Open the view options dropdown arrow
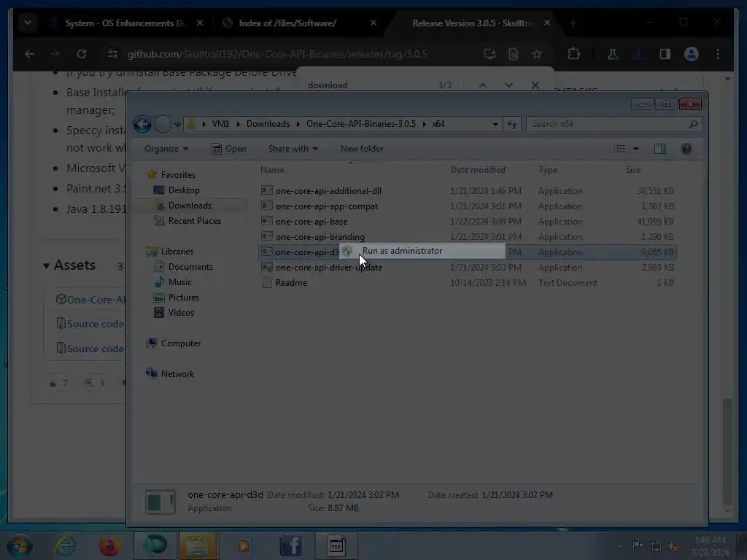Viewport: 747px width, 560px height. tap(635, 149)
